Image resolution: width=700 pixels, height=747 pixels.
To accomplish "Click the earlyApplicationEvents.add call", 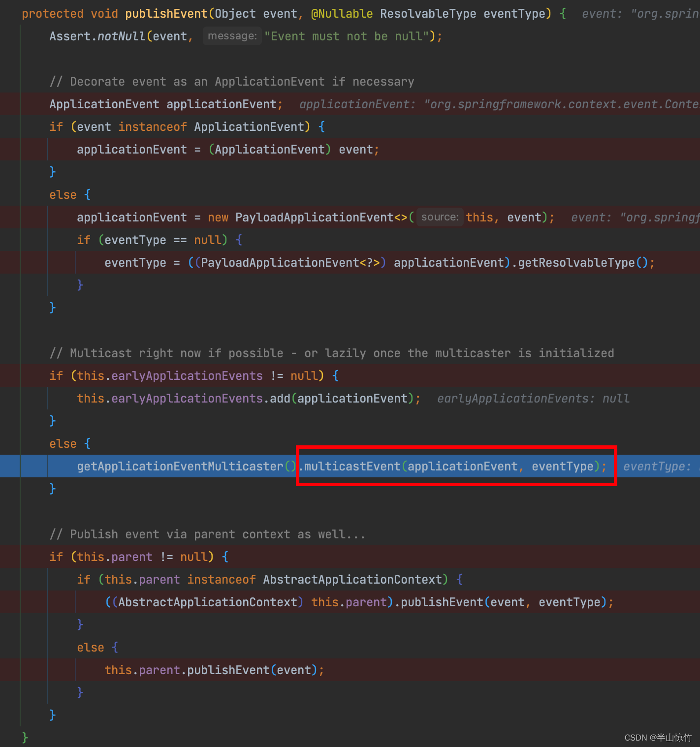I will click(249, 399).
